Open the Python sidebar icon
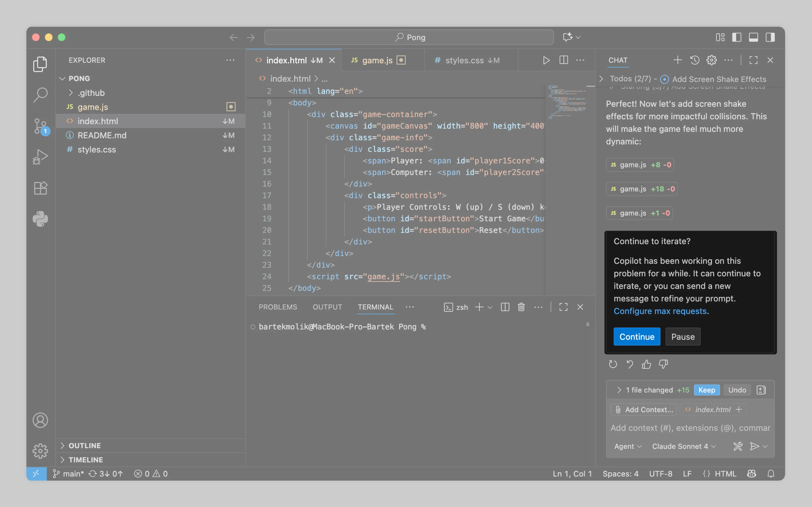This screenshot has width=812, height=507. click(41, 219)
